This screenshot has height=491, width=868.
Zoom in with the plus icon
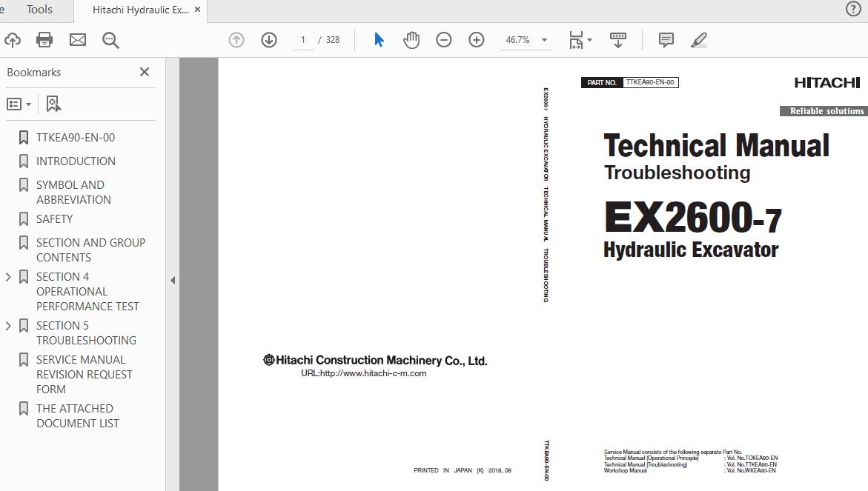pos(477,40)
